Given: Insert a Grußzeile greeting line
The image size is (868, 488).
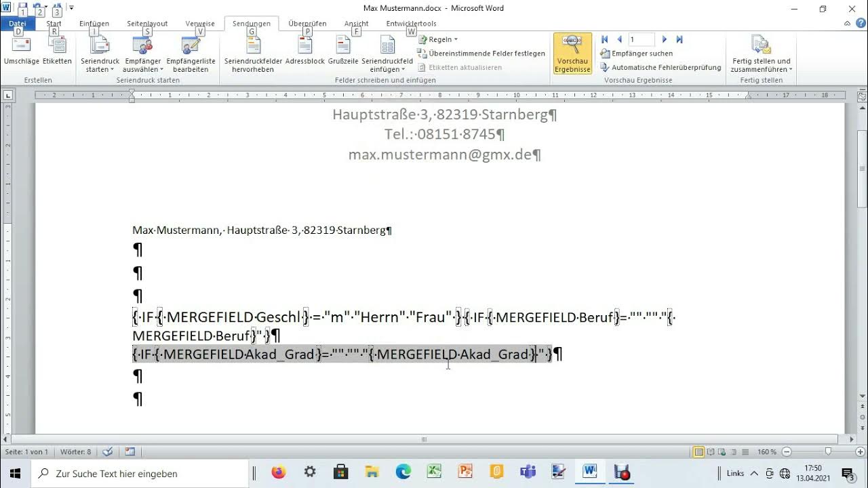Looking at the screenshot, I should click(x=343, y=51).
